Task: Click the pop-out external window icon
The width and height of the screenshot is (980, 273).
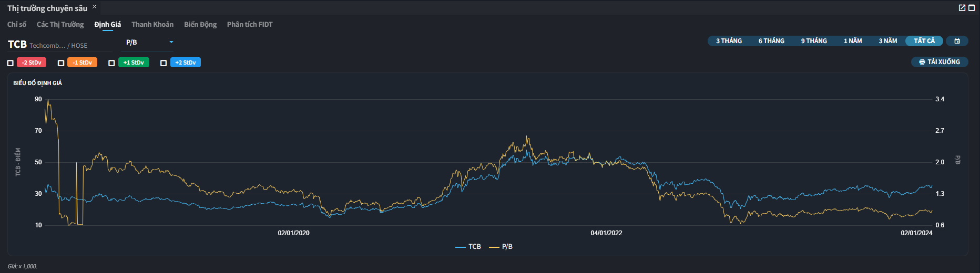Action: click(x=962, y=8)
